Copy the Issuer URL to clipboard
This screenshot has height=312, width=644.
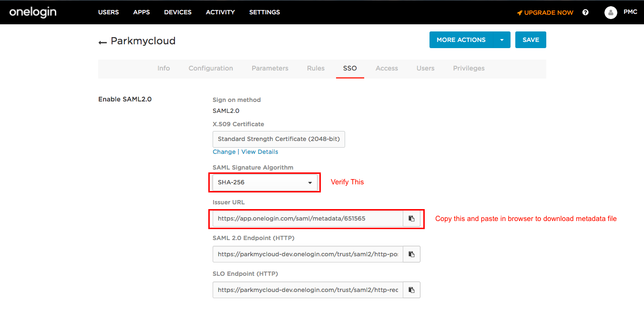[x=411, y=219]
